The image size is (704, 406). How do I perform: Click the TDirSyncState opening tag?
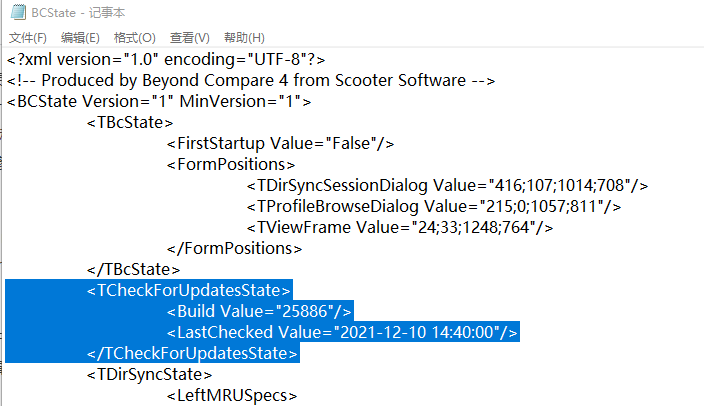click(x=149, y=375)
